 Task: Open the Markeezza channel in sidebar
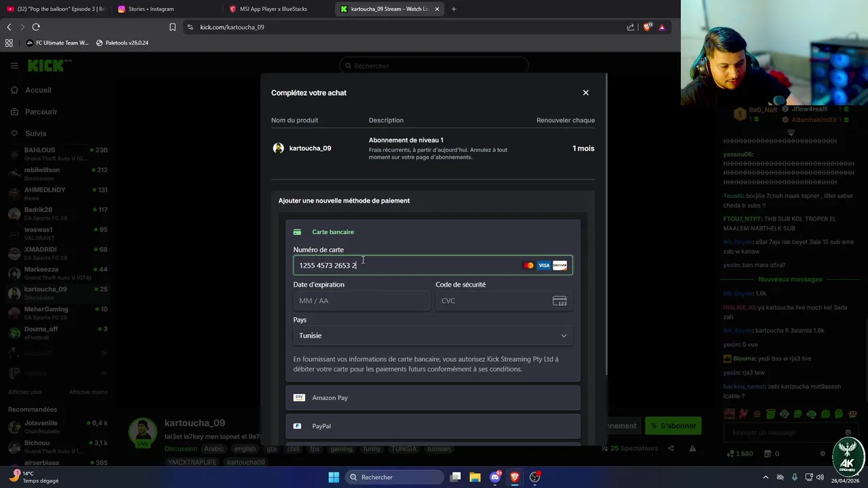click(x=58, y=272)
